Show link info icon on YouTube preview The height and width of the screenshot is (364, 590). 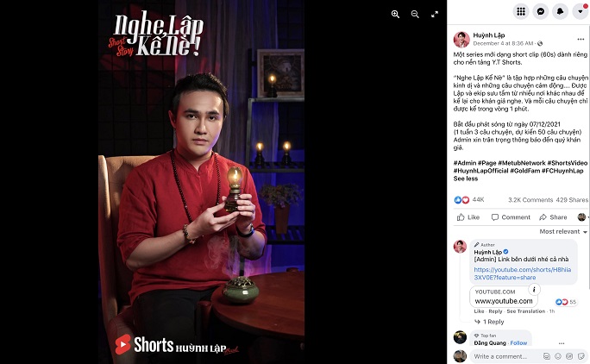(x=534, y=290)
